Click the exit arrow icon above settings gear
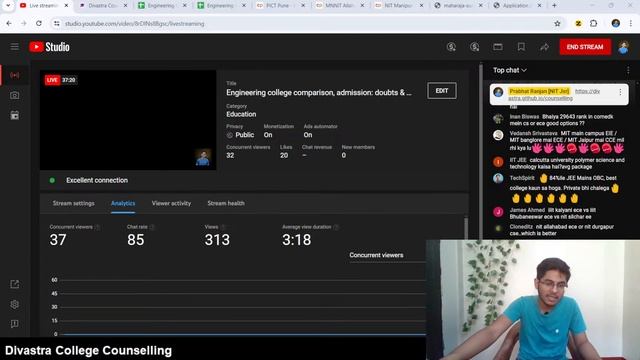This screenshot has width=640, height=360. click(x=15, y=284)
